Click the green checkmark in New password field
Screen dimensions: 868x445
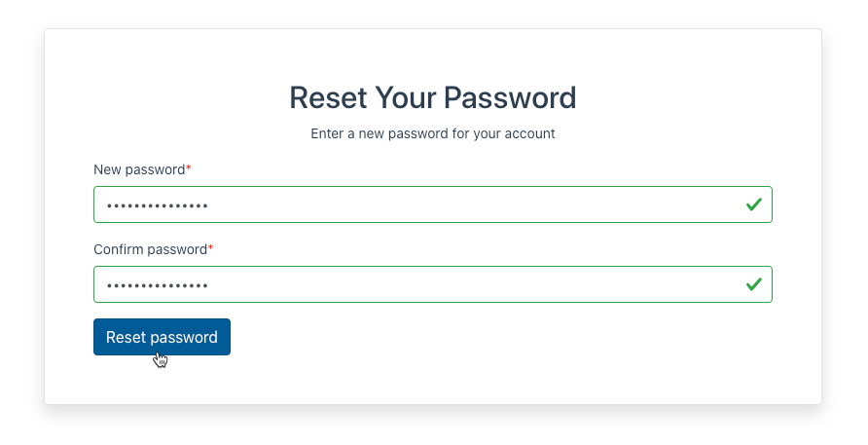point(753,204)
